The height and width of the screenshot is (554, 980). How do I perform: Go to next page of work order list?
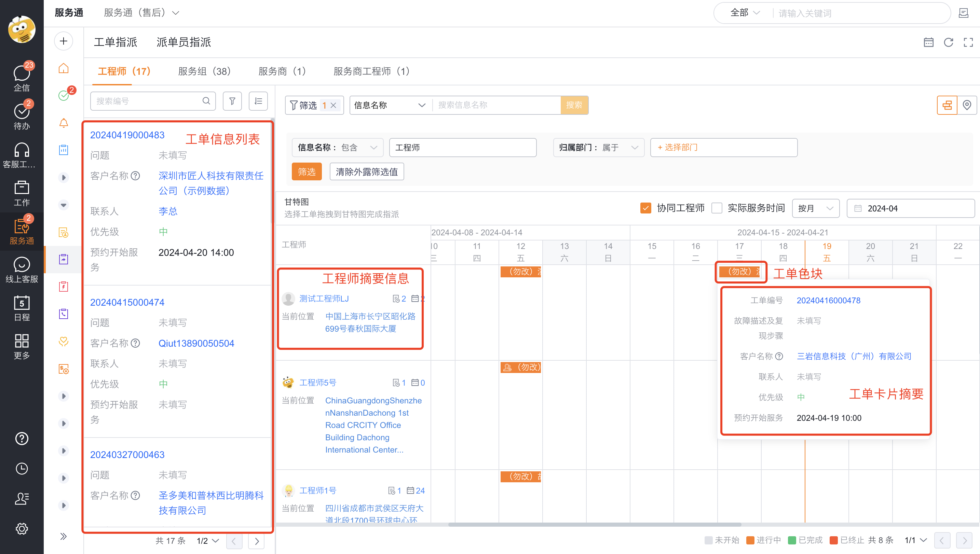(x=257, y=541)
